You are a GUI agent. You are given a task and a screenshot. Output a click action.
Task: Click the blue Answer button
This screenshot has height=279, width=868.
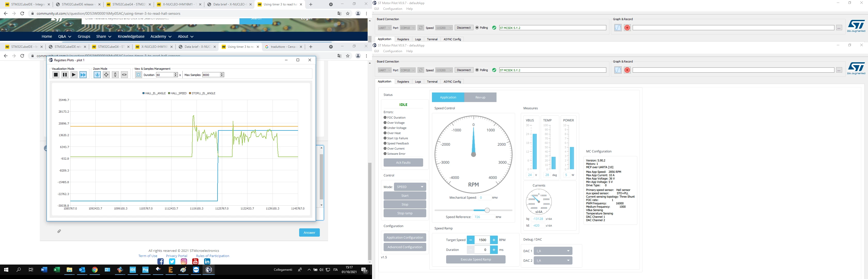point(309,233)
